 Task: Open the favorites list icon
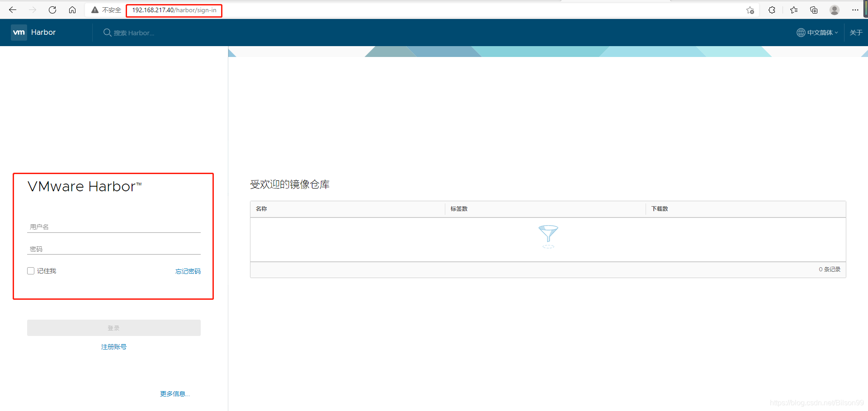click(793, 10)
